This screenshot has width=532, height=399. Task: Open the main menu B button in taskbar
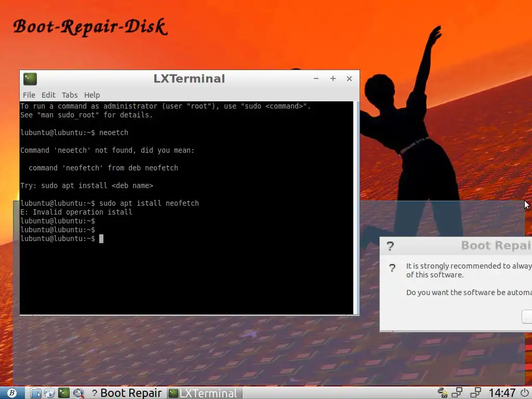[x=12, y=393]
